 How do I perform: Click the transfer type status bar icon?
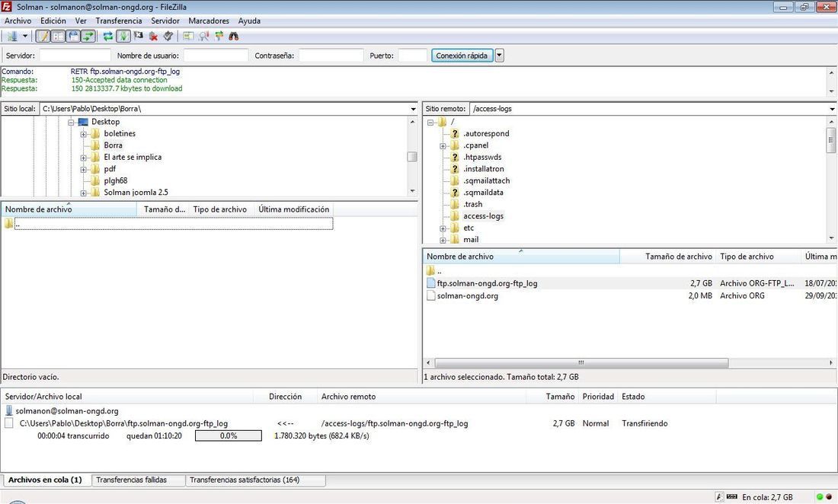720,497
